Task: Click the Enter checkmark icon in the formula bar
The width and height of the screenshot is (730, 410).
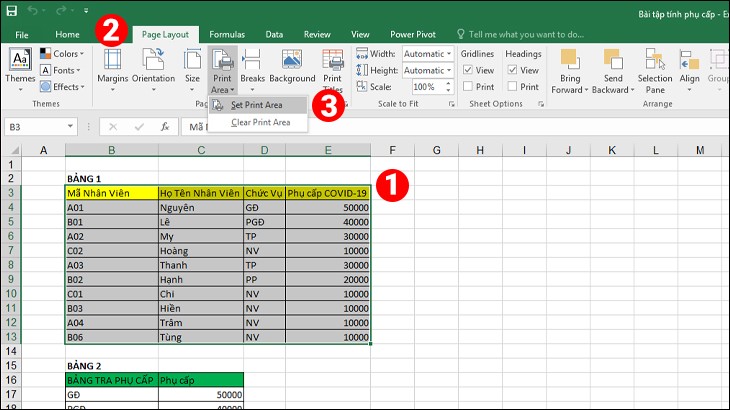Action: 139,127
